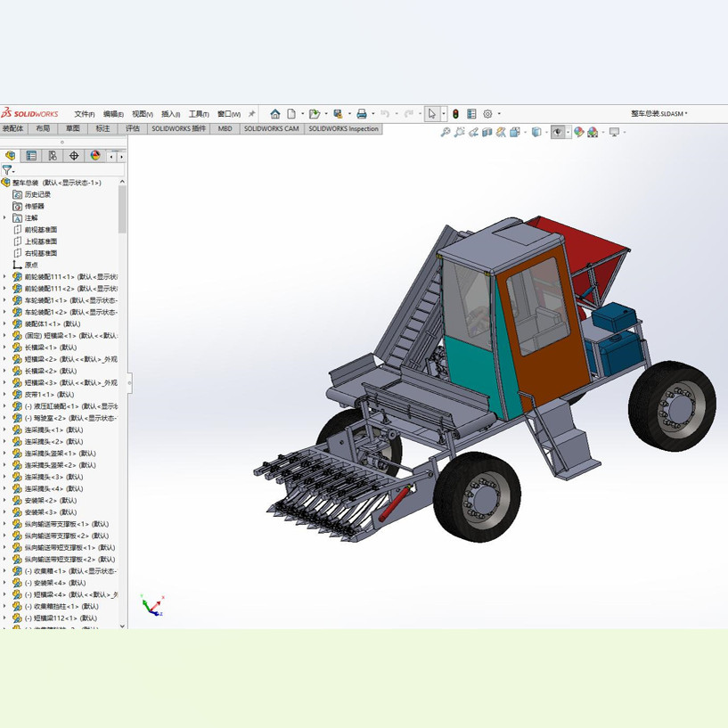
Task: Select the Zoom to Fit tool
Action: 444,132
